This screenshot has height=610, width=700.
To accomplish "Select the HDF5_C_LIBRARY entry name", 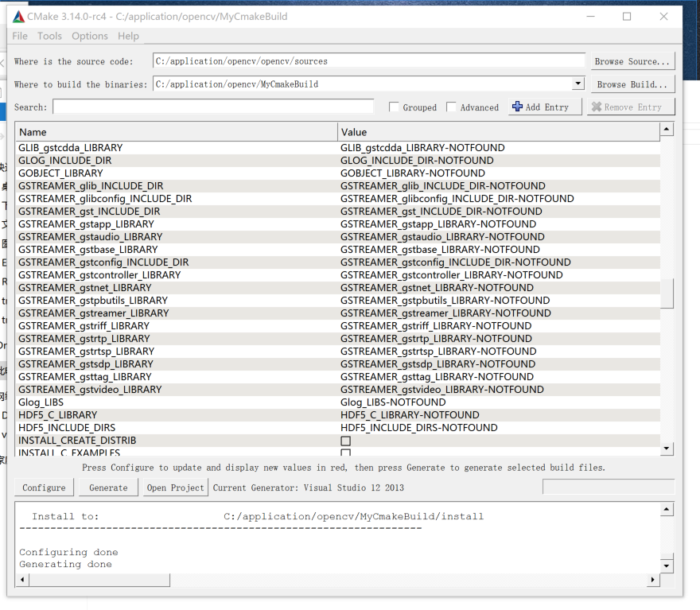I will coord(57,415).
